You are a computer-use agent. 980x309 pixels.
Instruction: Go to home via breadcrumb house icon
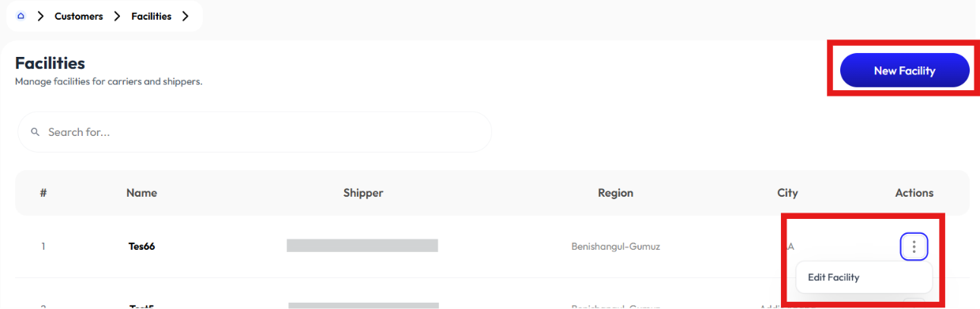coord(21,16)
